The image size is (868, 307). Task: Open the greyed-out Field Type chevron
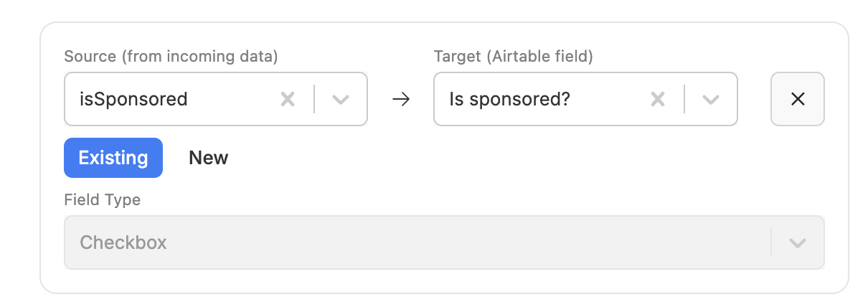(797, 242)
